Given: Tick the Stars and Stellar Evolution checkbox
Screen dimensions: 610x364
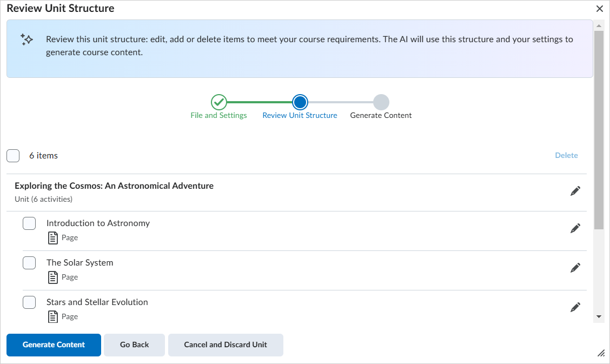Looking at the screenshot, I should (x=29, y=302).
